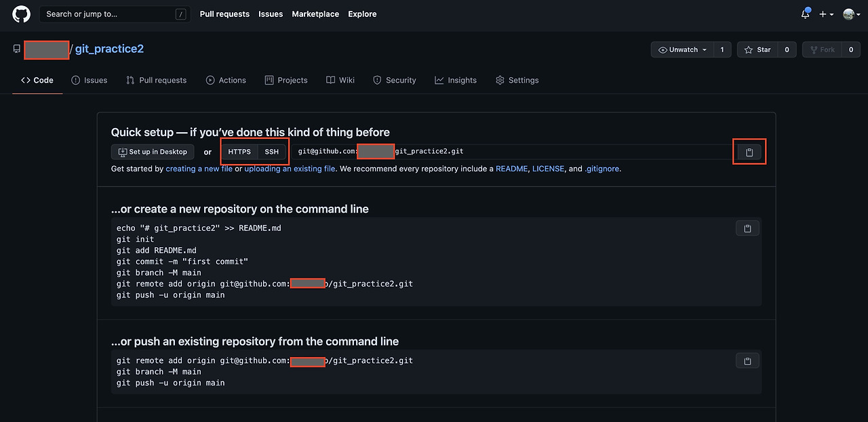Click the notifications bell icon
Image resolution: width=868 pixels, height=422 pixels.
pyautogui.click(x=806, y=14)
